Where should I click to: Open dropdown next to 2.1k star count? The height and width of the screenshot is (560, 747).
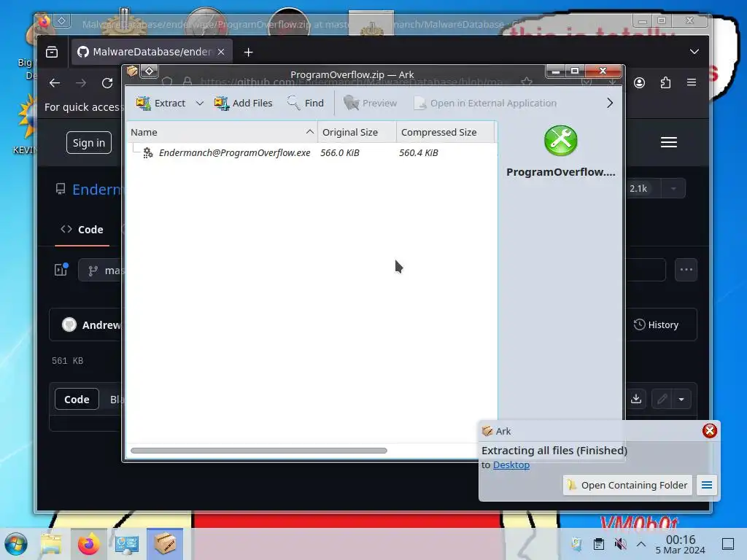[x=673, y=189]
